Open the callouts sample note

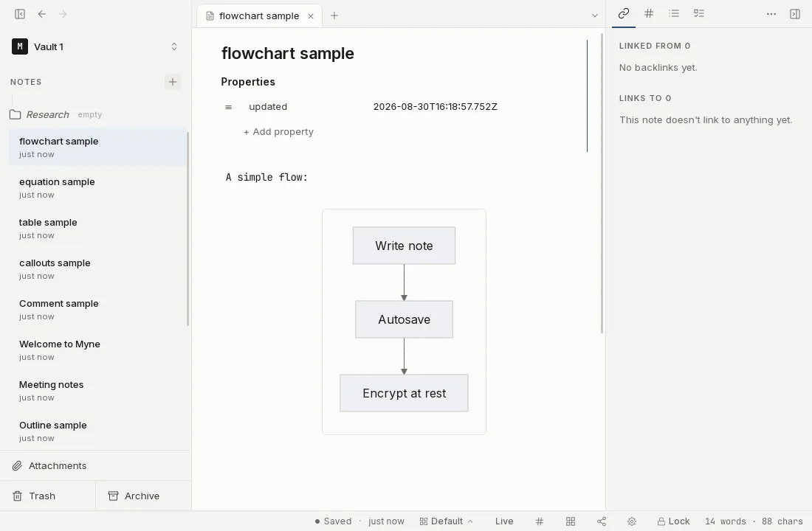tap(98, 268)
